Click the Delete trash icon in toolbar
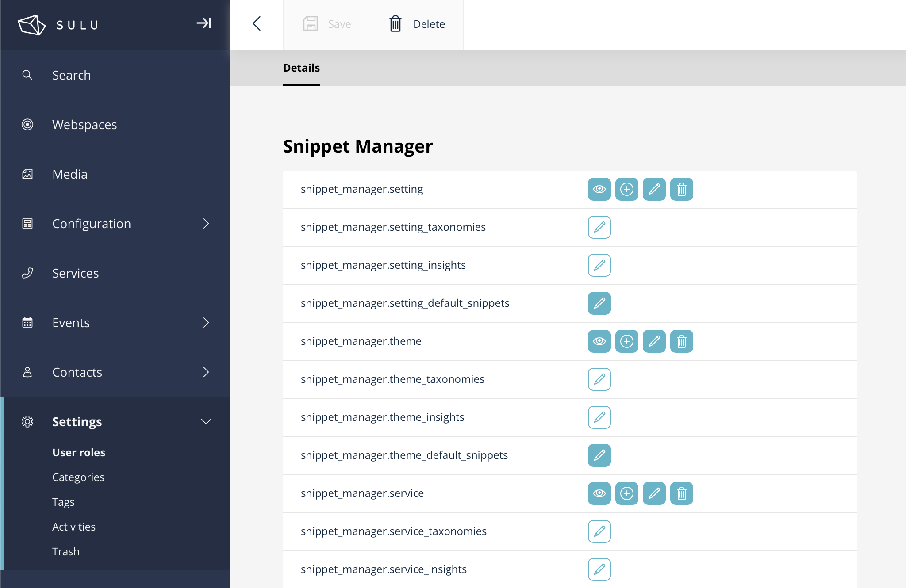906x588 pixels. point(395,24)
